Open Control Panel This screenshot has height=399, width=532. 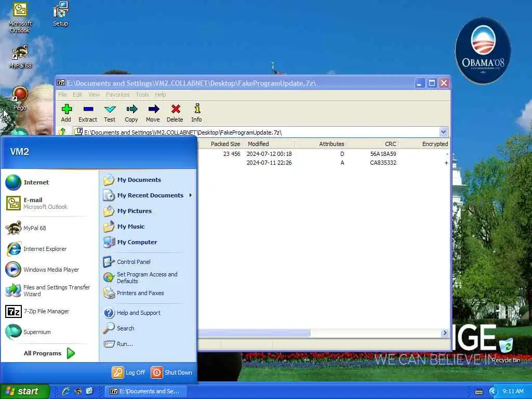(x=148, y=262)
